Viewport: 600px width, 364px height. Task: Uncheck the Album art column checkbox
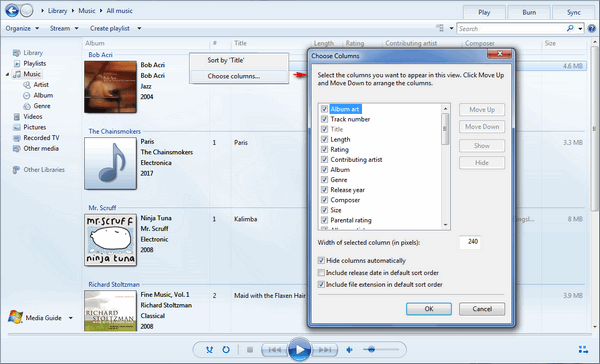[x=324, y=109]
